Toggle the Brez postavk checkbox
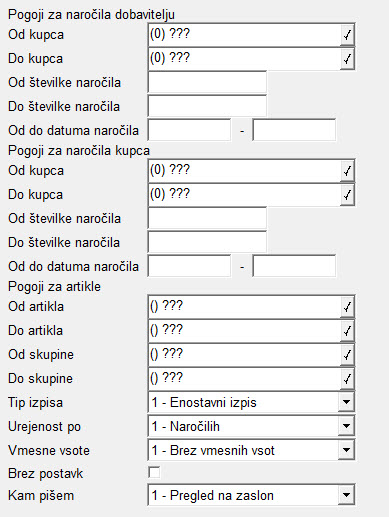The height and width of the screenshot is (517, 389). pos(154,472)
